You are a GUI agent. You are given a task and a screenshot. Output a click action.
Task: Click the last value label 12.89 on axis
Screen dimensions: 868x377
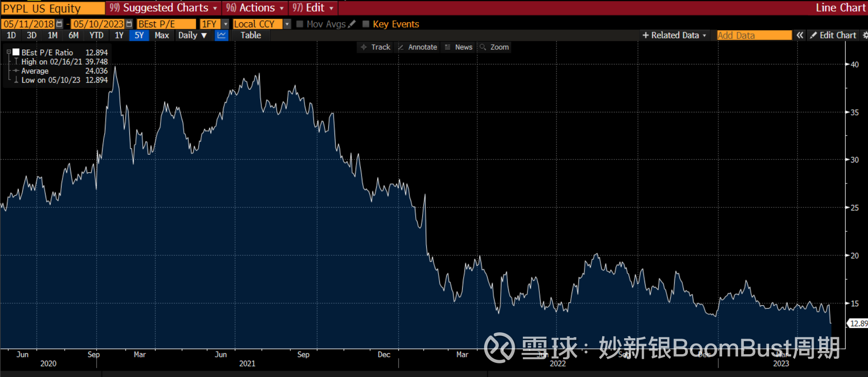coord(858,324)
